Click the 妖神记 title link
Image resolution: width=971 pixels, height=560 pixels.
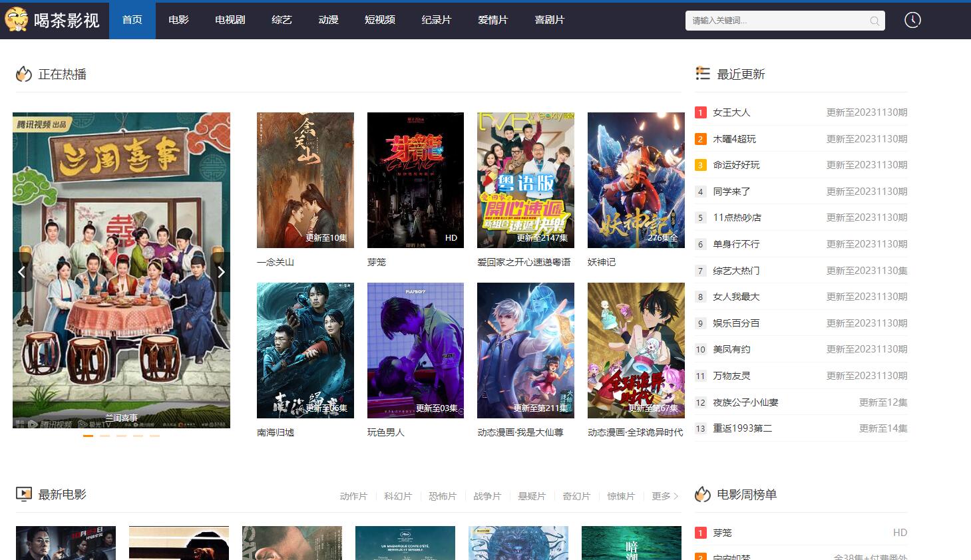pyautogui.click(x=602, y=262)
